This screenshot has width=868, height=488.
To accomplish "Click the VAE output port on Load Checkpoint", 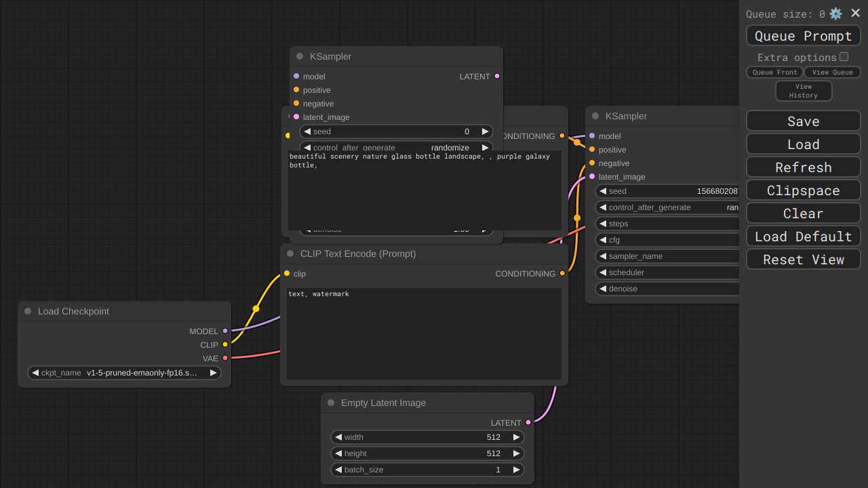I will click(225, 358).
